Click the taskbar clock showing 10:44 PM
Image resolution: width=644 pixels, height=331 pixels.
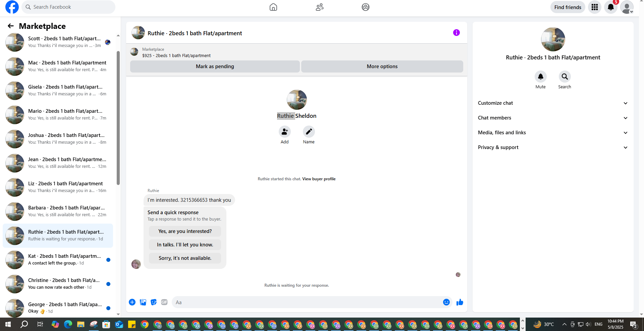coord(615,324)
